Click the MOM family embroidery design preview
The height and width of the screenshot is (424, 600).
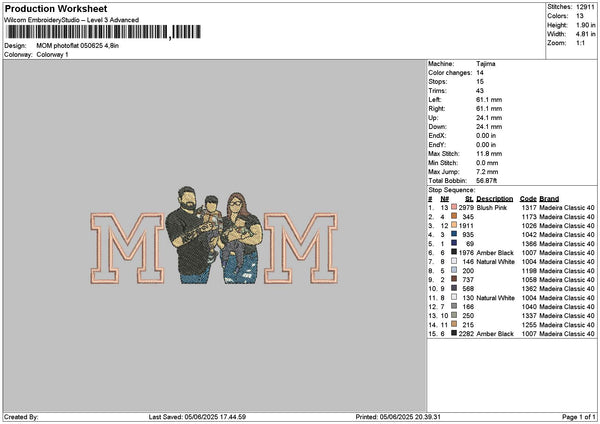tap(214, 236)
